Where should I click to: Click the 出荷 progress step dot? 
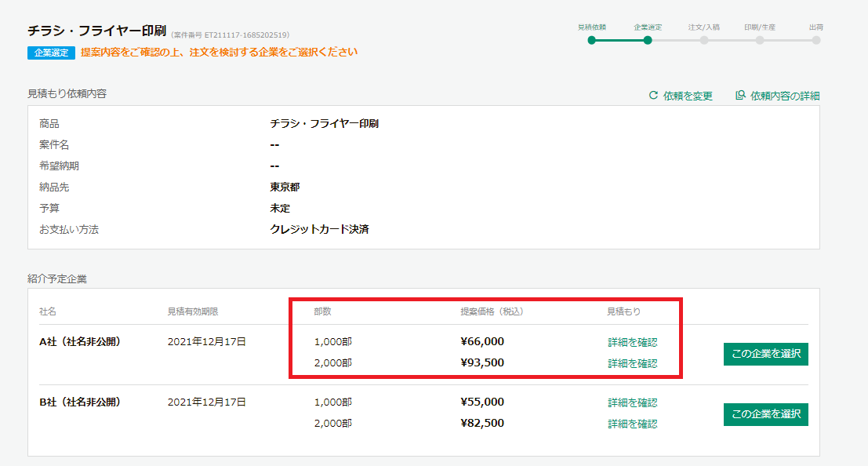(x=815, y=40)
